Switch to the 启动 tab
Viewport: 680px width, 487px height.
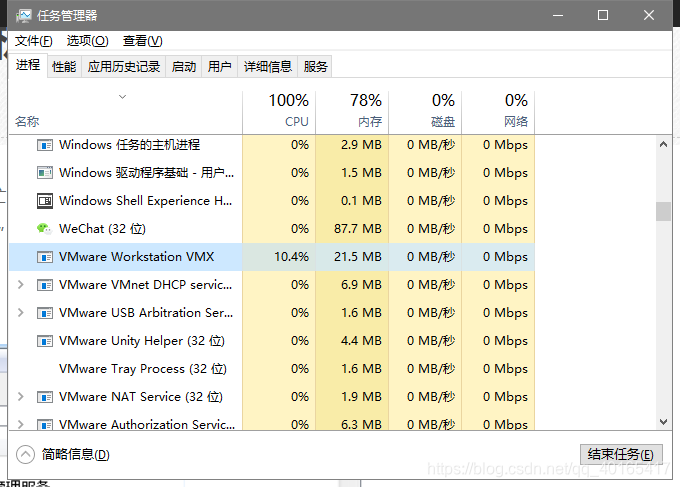183,66
